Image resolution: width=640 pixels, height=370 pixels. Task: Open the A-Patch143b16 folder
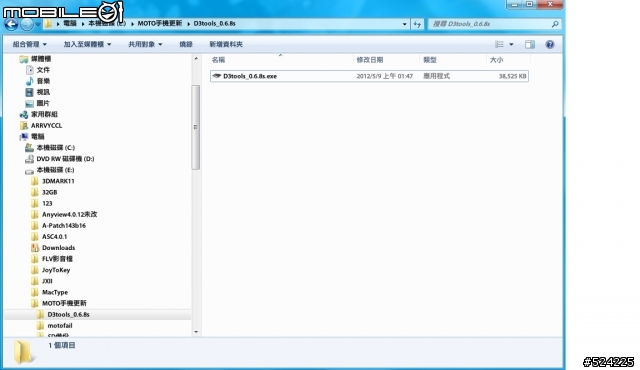point(64,226)
